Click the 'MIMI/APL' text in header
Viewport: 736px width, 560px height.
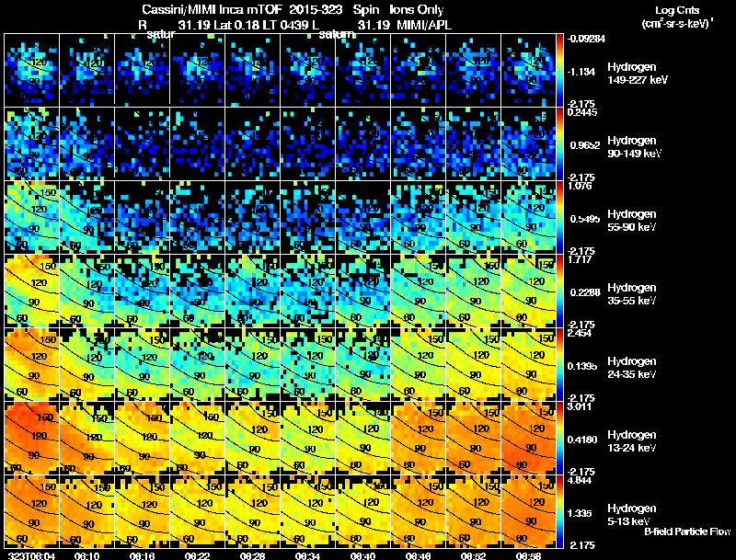click(424, 26)
